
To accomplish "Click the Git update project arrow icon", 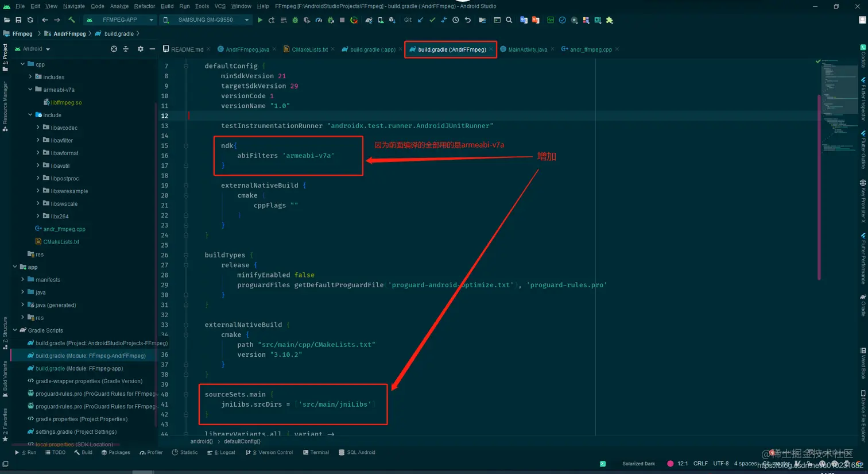I will [420, 20].
